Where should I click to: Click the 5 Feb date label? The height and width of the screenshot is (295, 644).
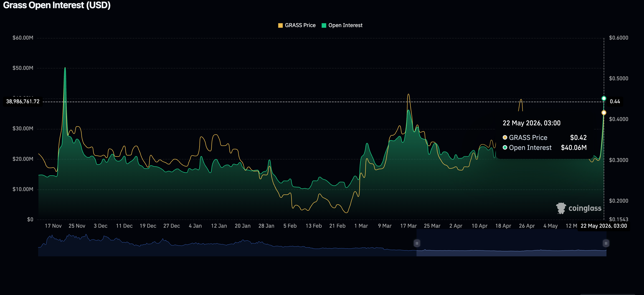pyautogui.click(x=290, y=226)
